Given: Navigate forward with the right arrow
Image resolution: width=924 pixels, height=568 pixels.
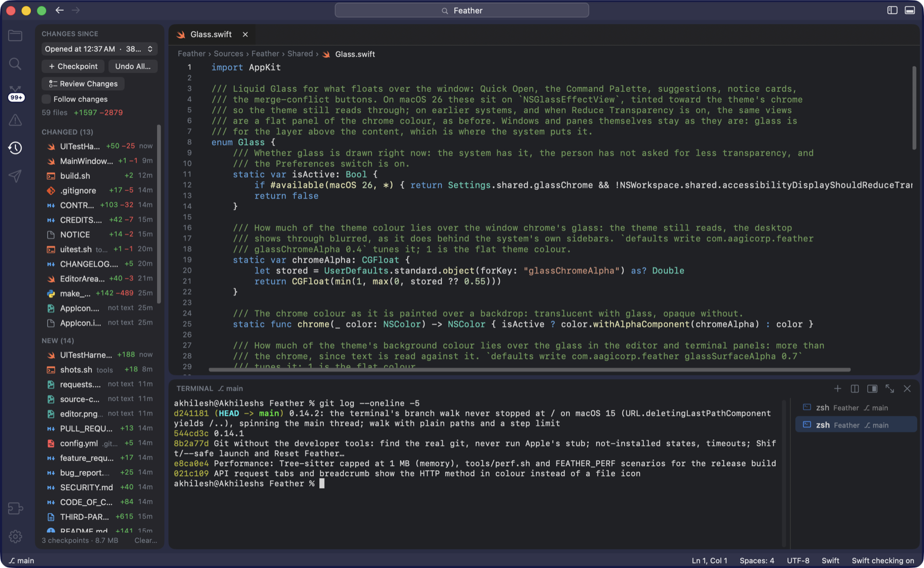Looking at the screenshot, I should tap(76, 10).
